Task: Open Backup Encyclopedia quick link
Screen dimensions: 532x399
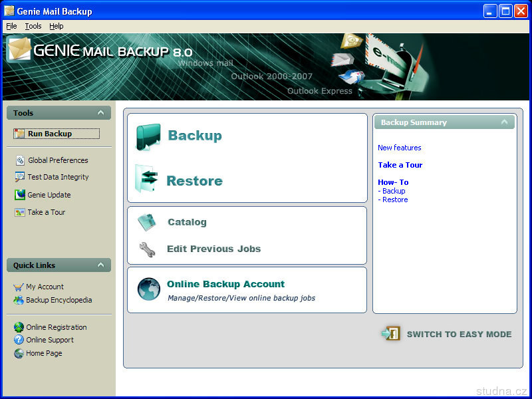Action: click(59, 300)
